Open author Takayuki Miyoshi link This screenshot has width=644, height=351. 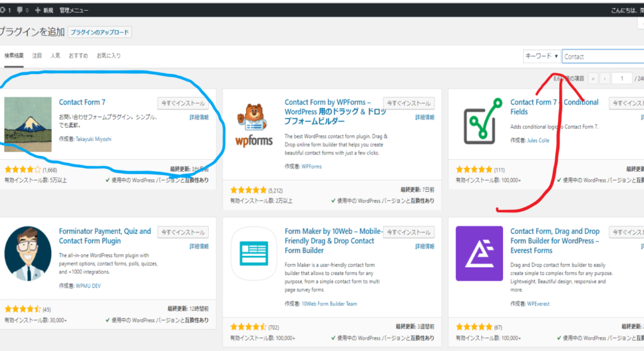click(x=93, y=139)
